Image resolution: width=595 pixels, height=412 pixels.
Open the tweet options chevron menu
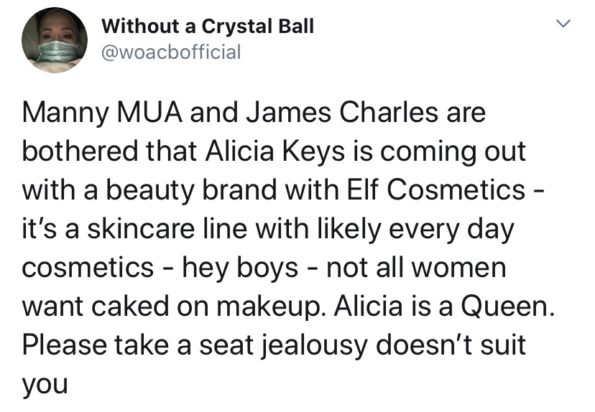[564, 24]
